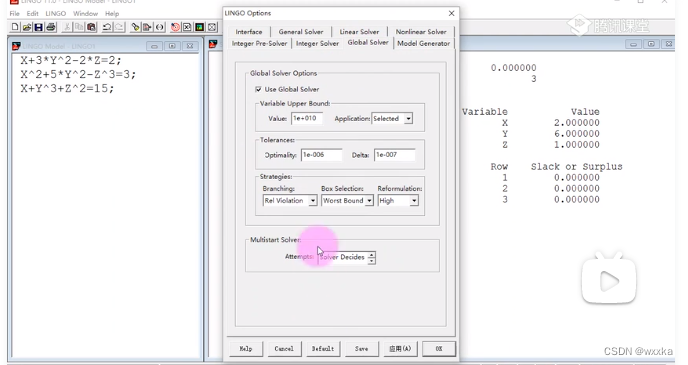The height and width of the screenshot is (365, 688).
Task: Click the Paste clipboard icon
Action: point(91,27)
